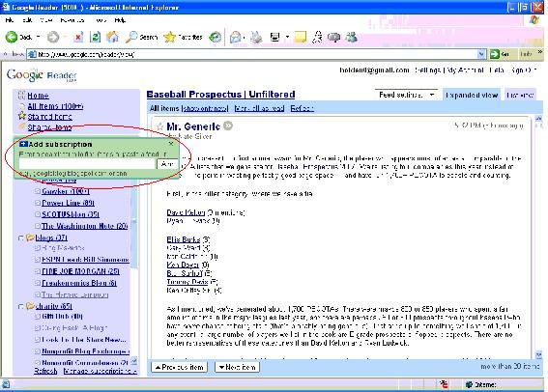Open the Favorites star toolbar button
The height and width of the screenshot is (392, 548).
click(183, 37)
